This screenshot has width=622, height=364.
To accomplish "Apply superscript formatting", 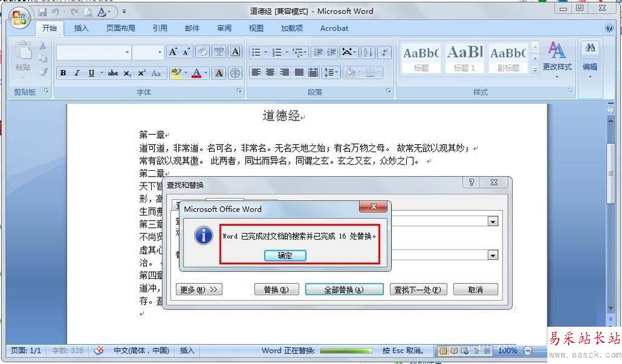I will [x=142, y=73].
